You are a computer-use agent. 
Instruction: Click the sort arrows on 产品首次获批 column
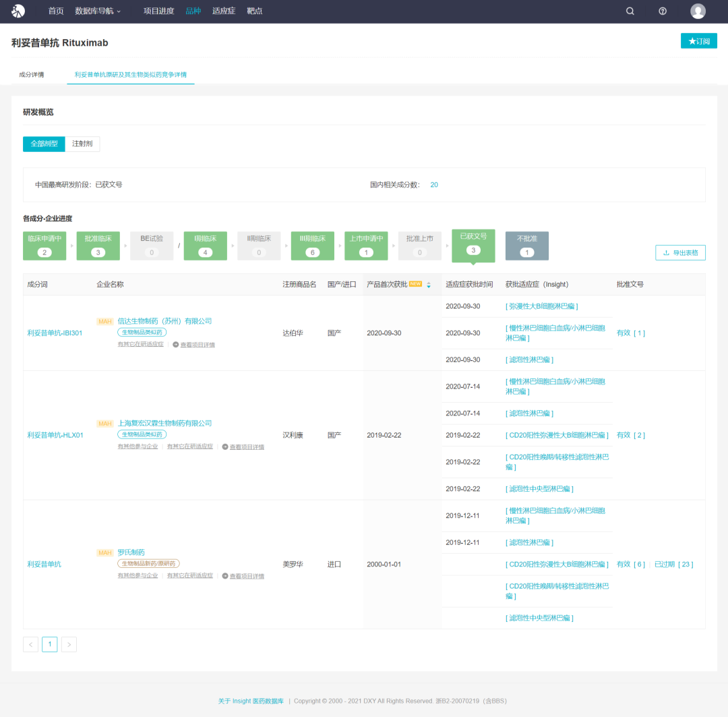(429, 285)
